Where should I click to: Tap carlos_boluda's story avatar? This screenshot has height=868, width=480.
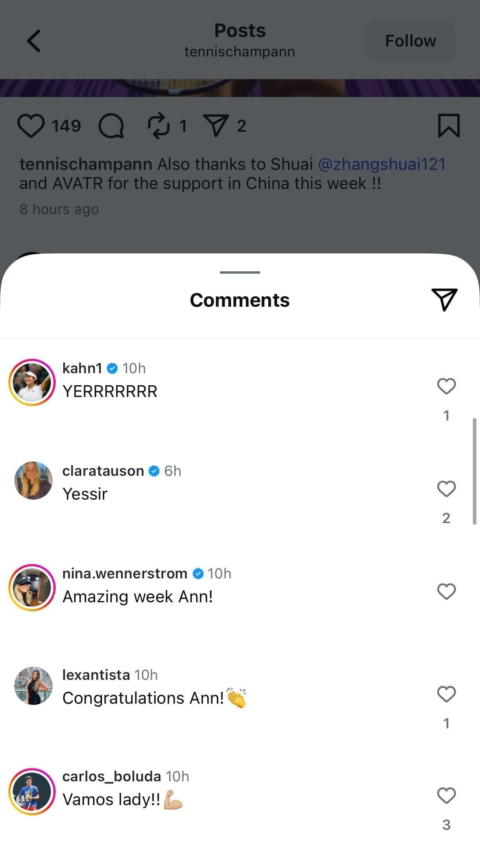[x=32, y=792]
